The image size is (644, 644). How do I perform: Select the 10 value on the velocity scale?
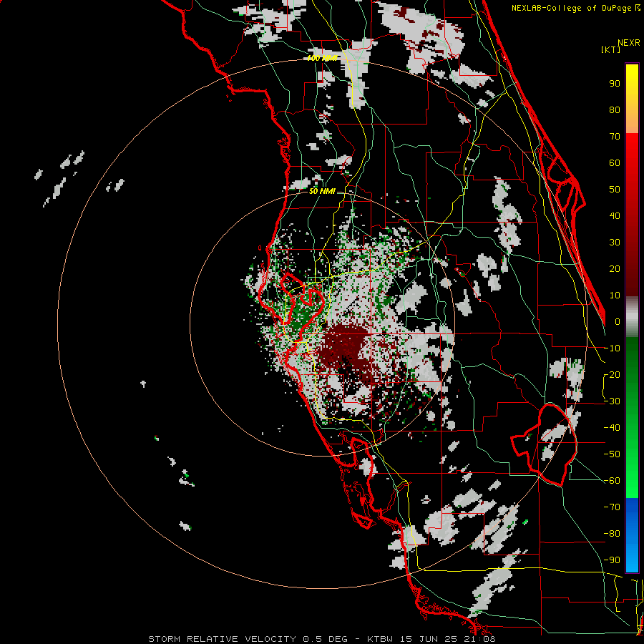[615, 296]
